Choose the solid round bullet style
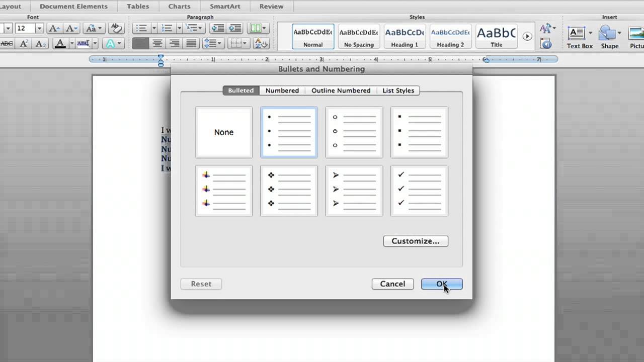The image size is (644, 362). point(289,132)
